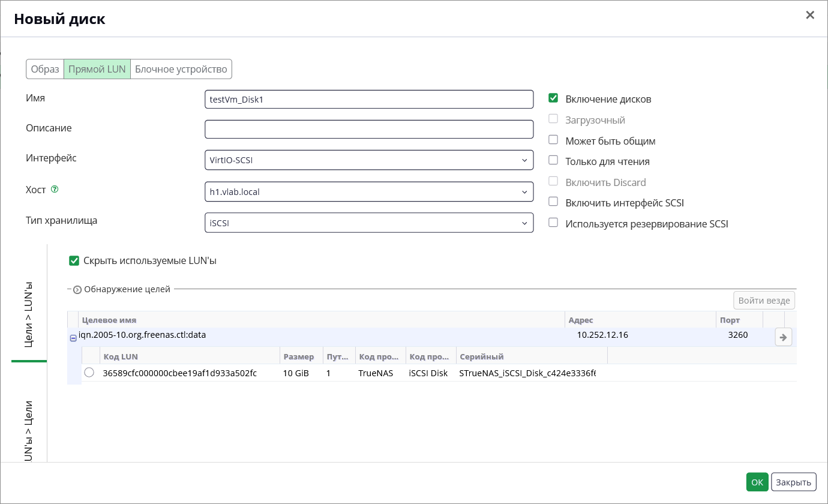Switch to the Блочное устройство tab
This screenshot has height=504, width=828.
(181, 69)
